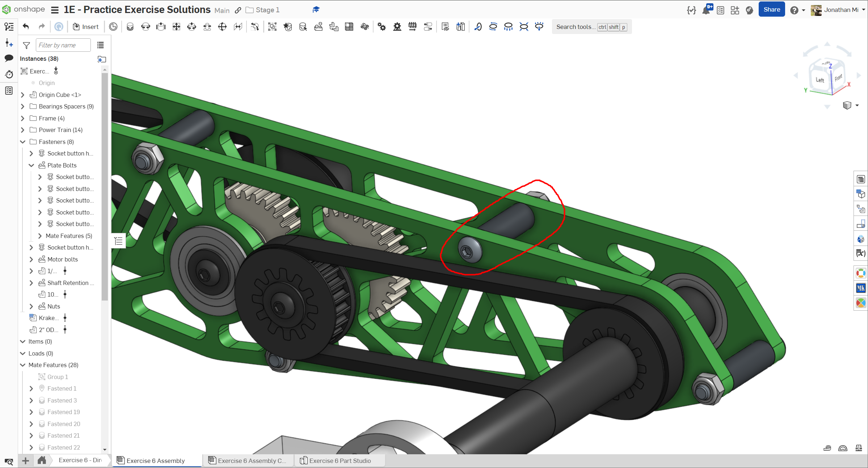Collapse the Fasteners folder
The height and width of the screenshot is (468, 868).
[x=23, y=142]
